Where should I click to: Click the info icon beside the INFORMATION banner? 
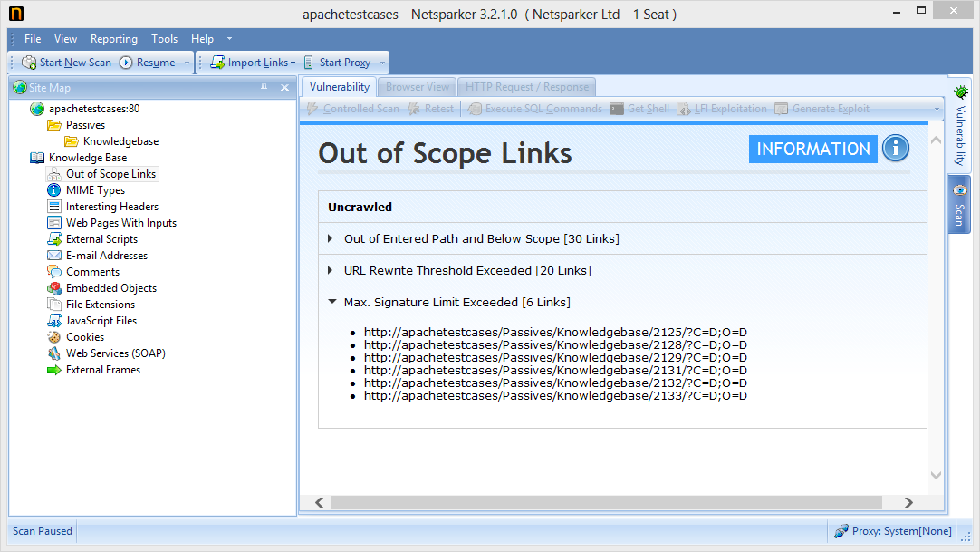(x=895, y=149)
